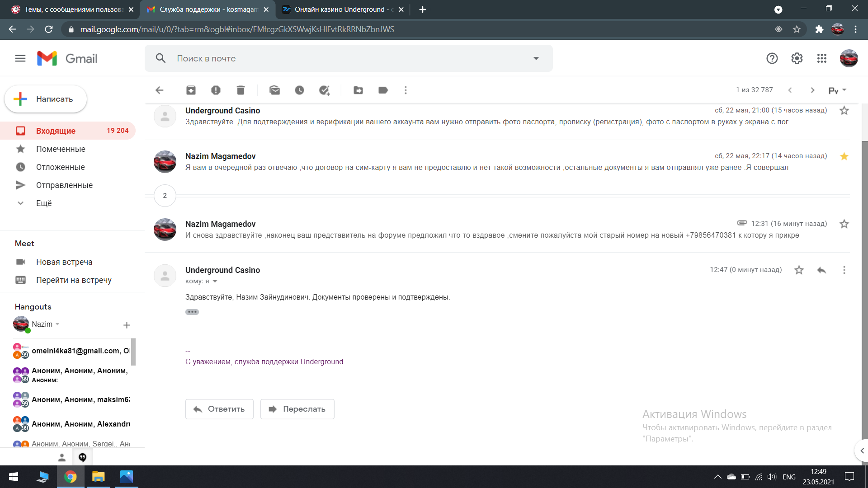This screenshot has width=868, height=488.
Task: Click in Поиск в почте search field
Action: click(x=348, y=58)
